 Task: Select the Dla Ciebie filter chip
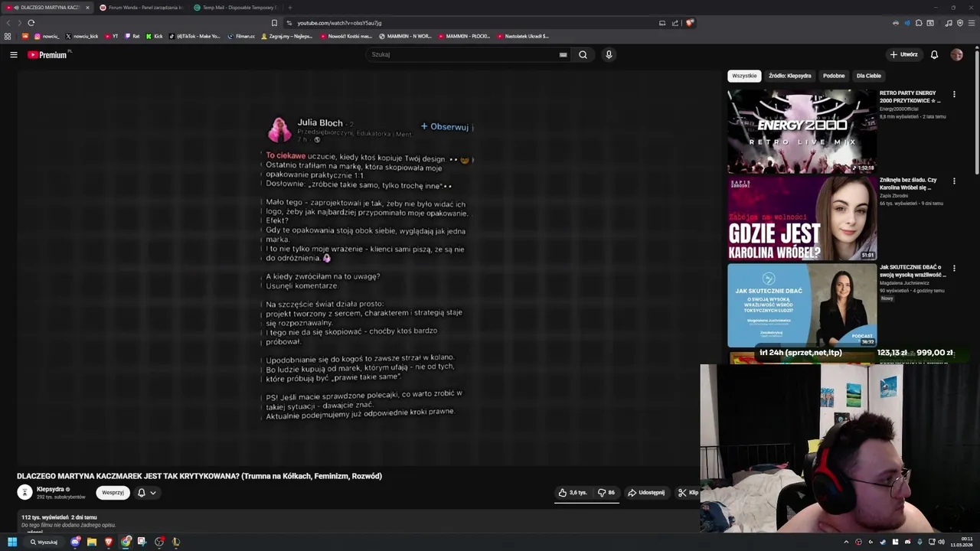(x=868, y=76)
